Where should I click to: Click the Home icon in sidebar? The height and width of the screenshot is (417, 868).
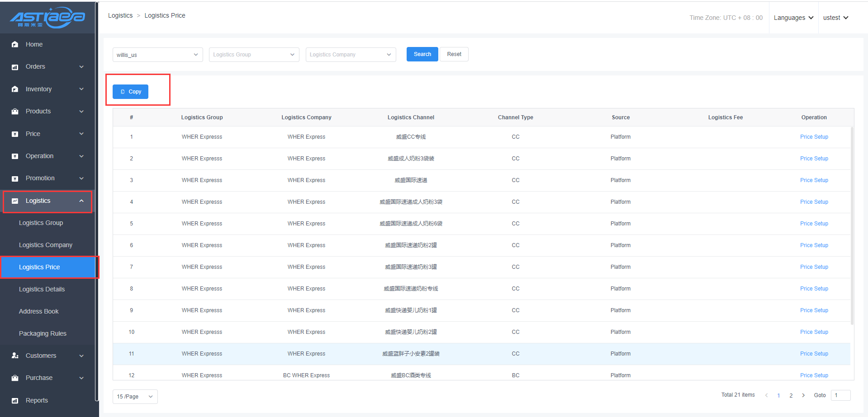click(15, 44)
